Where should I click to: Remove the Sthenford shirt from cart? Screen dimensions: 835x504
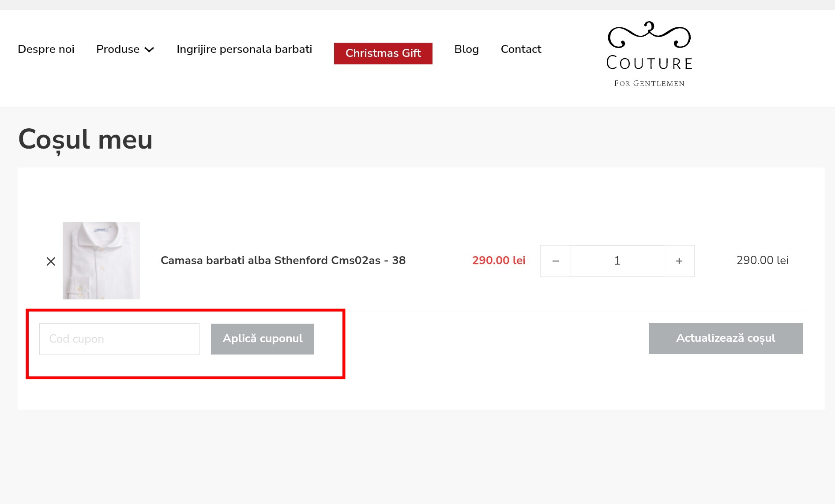click(51, 261)
